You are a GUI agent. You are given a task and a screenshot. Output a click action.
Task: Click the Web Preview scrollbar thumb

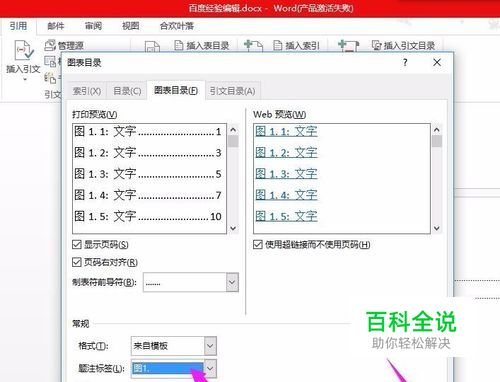coord(437,141)
